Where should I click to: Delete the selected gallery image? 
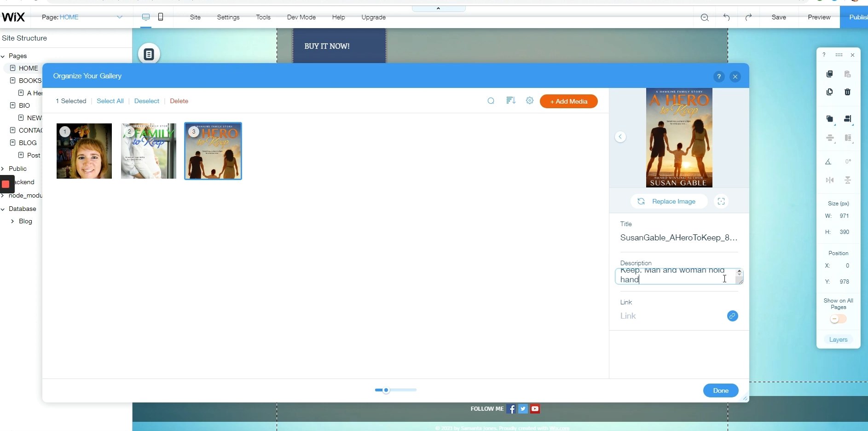pos(179,101)
